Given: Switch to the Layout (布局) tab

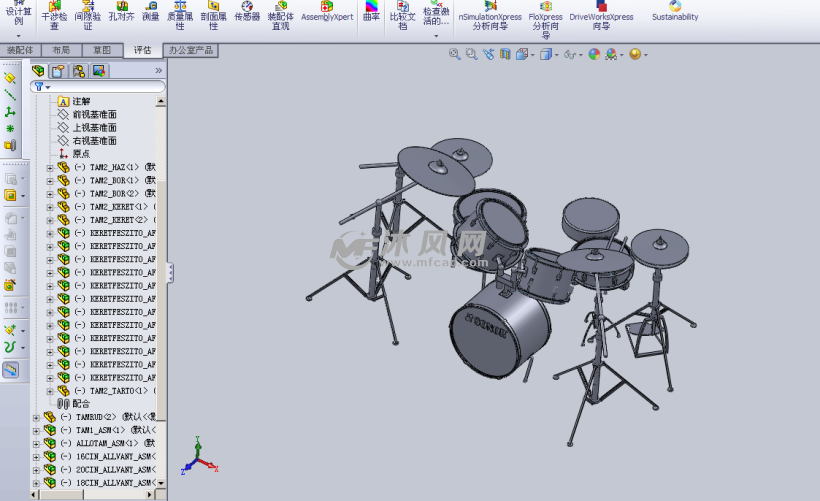Looking at the screenshot, I should click(61, 50).
